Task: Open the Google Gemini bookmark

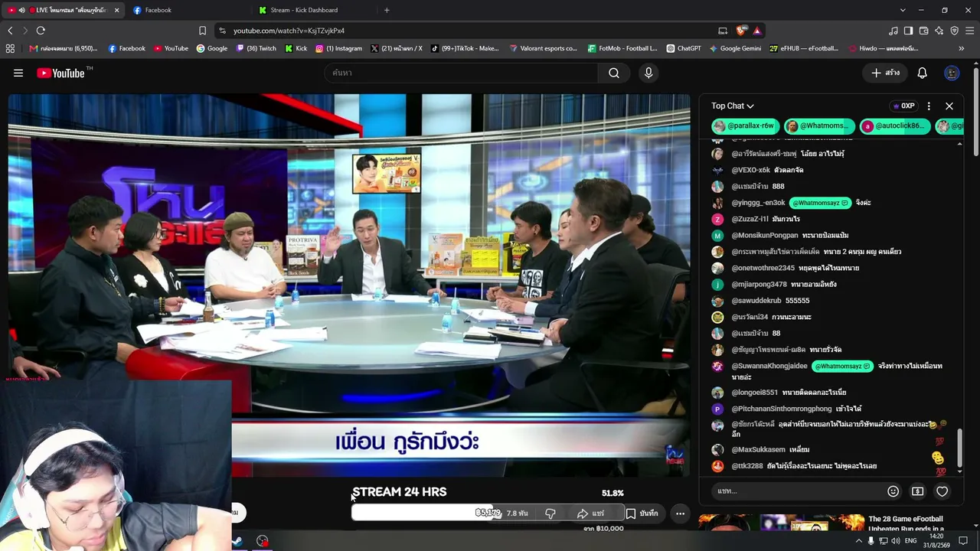Action: point(735,48)
